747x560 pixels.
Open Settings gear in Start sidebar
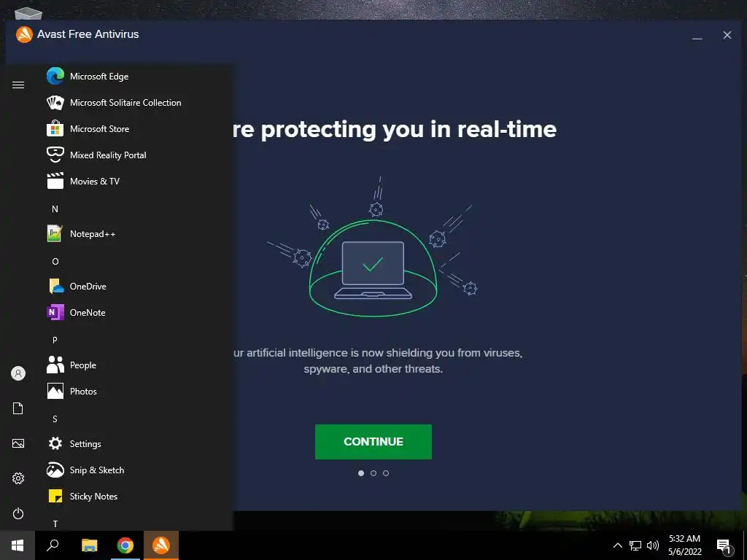coord(18,478)
